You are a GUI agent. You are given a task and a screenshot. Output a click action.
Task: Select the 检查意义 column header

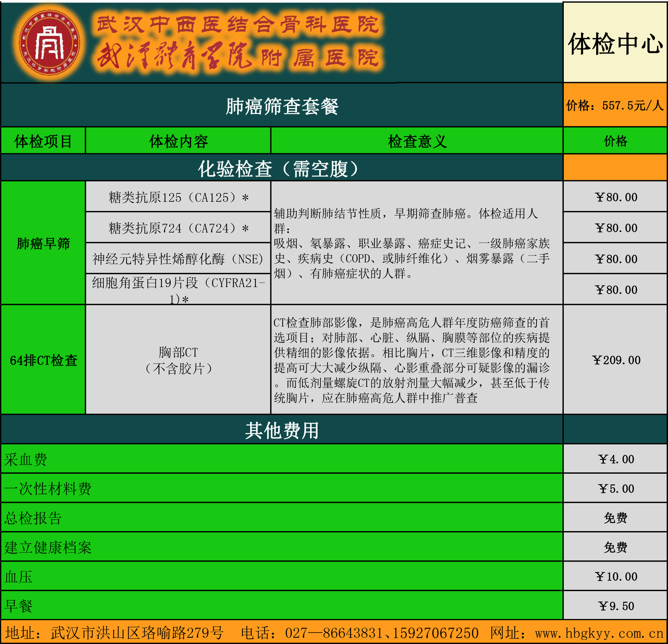[417, 141]
